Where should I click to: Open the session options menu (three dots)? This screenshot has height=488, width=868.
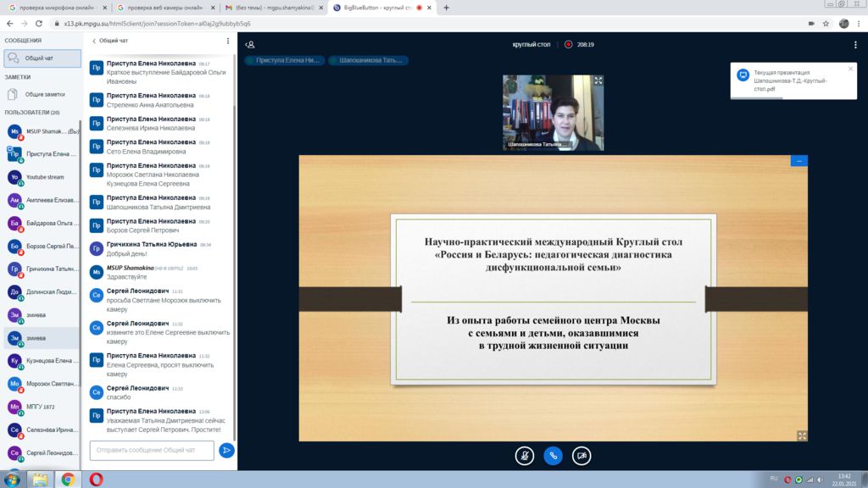point(854,44)
